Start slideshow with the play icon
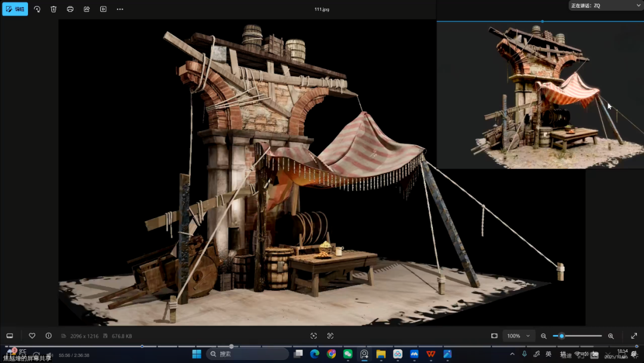This screenshot has width=644, height=363. coord(103,9)
